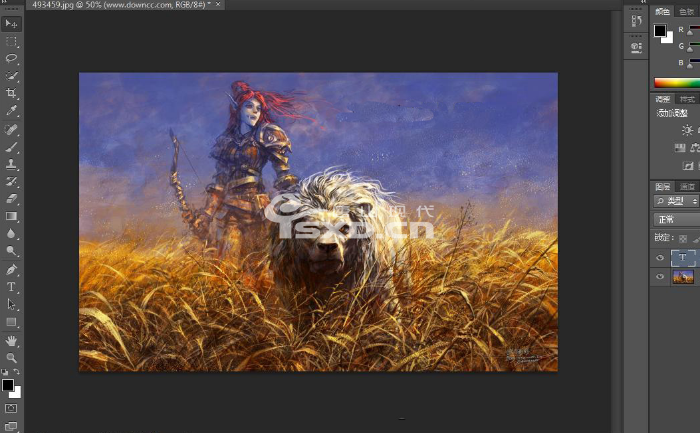Select the History Brush tool
The height and width of the screenshot is (433, 700).
click(11, 181)
